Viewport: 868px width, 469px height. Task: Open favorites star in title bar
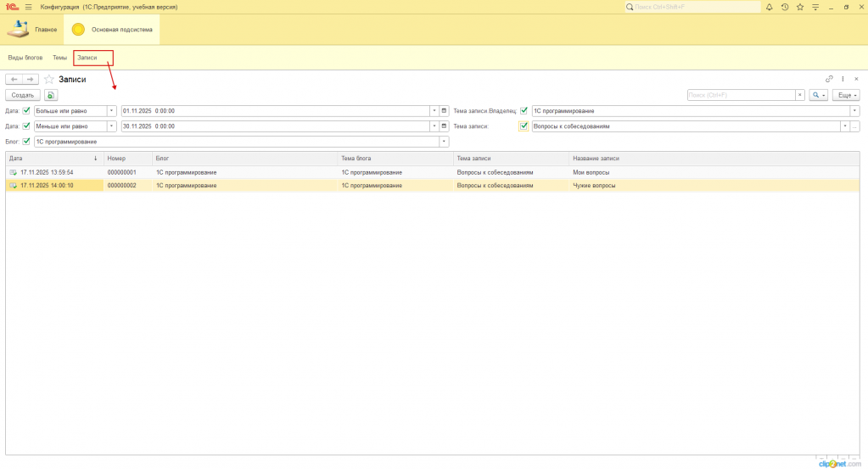tap(800, 7)
